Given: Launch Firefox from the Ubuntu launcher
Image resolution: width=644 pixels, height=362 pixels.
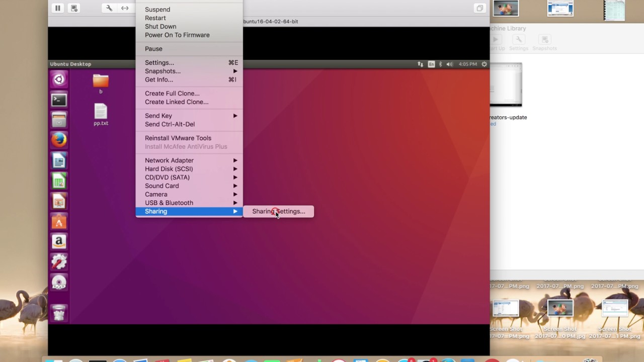Looking at the screenshot, I should coord(59,140).
